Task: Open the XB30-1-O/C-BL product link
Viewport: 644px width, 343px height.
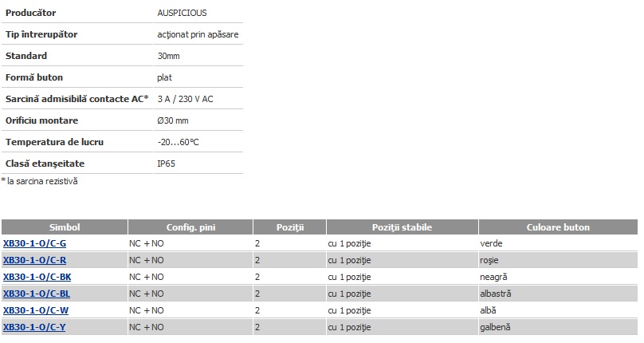Action: point(37,294)
